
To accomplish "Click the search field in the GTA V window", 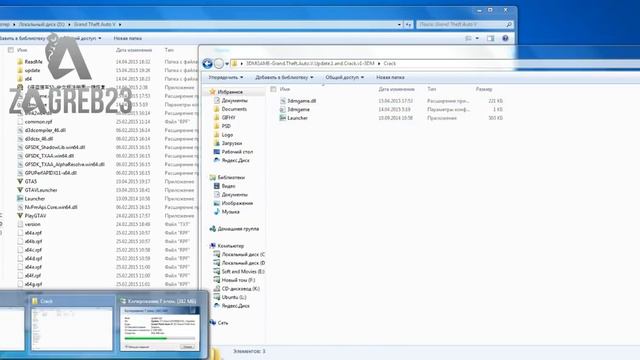I will pos(464,25).
